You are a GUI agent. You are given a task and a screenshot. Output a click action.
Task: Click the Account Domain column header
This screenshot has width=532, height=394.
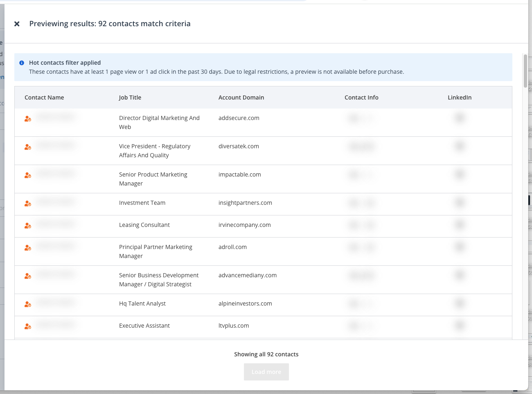pyautogui.click(x=241, y=97)
